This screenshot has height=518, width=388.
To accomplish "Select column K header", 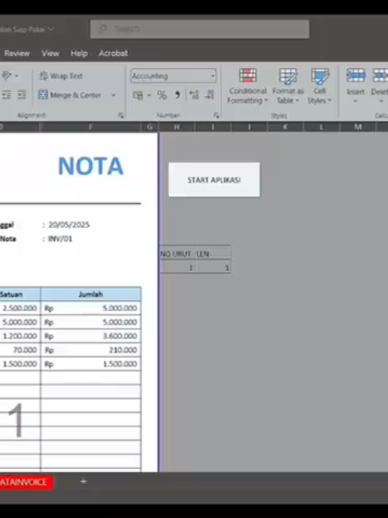I will [285, 127].
